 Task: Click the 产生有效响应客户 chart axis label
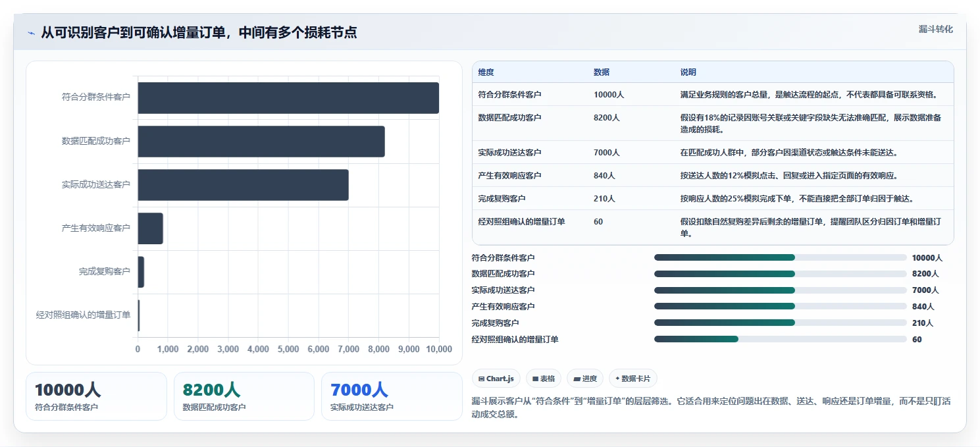95,228
